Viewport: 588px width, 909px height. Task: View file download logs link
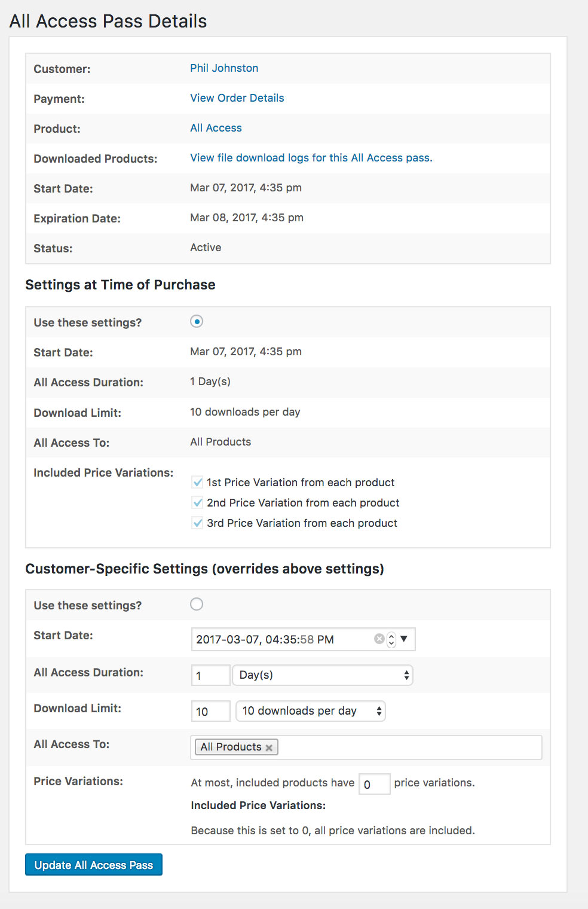tap(311, 158)
